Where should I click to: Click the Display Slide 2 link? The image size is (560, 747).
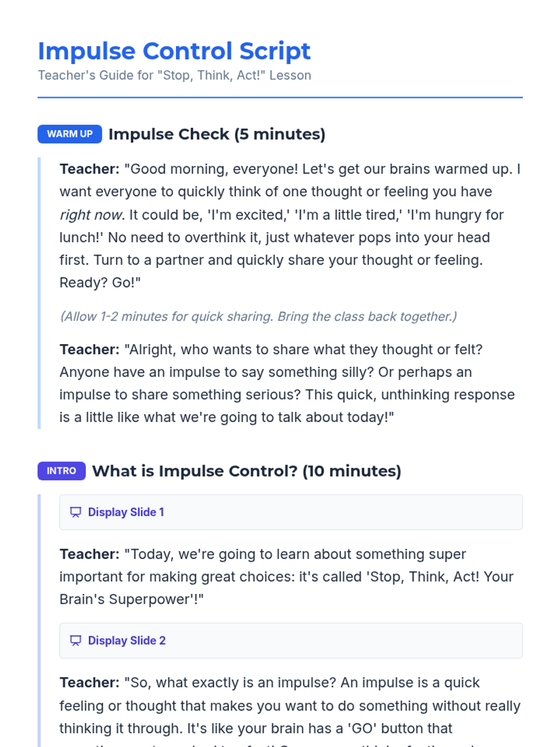(x=127, y=641)
